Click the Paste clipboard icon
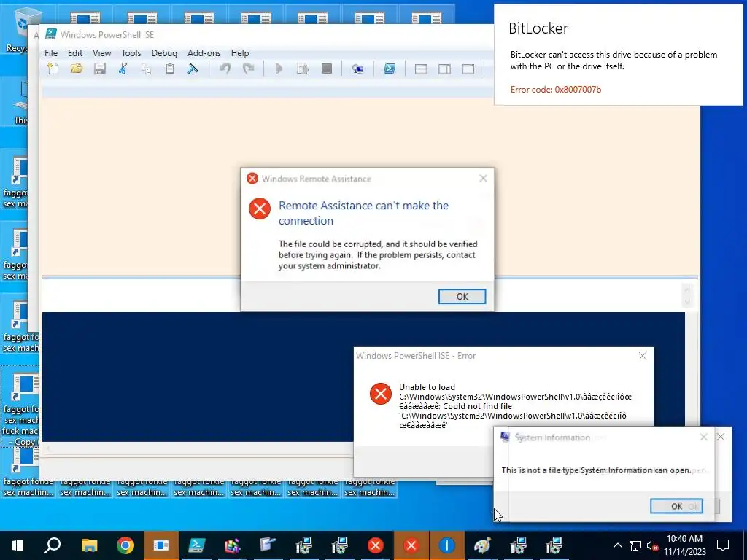This screenshot has width=747, height=560. 169,69
